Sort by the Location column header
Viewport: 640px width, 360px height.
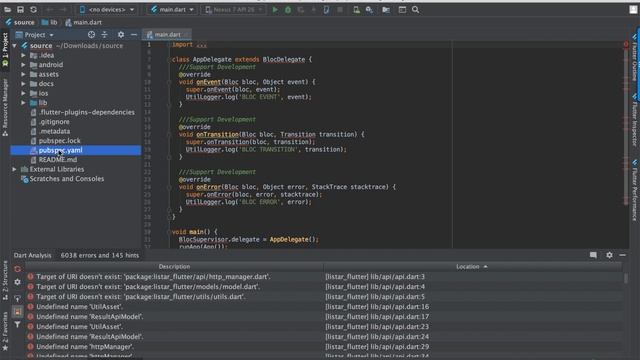click(473, 267)
